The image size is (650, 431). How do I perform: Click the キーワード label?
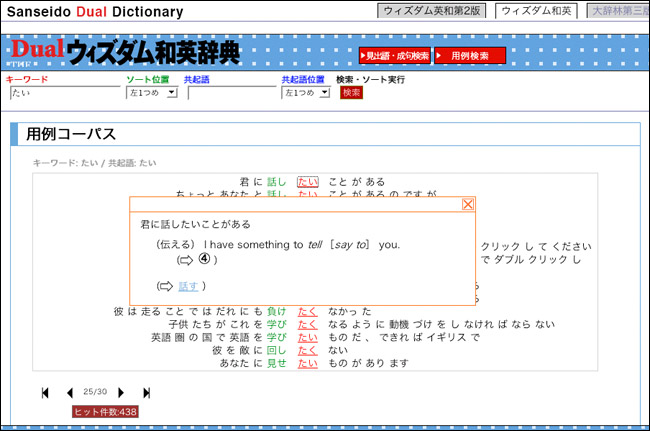[27, 79]
